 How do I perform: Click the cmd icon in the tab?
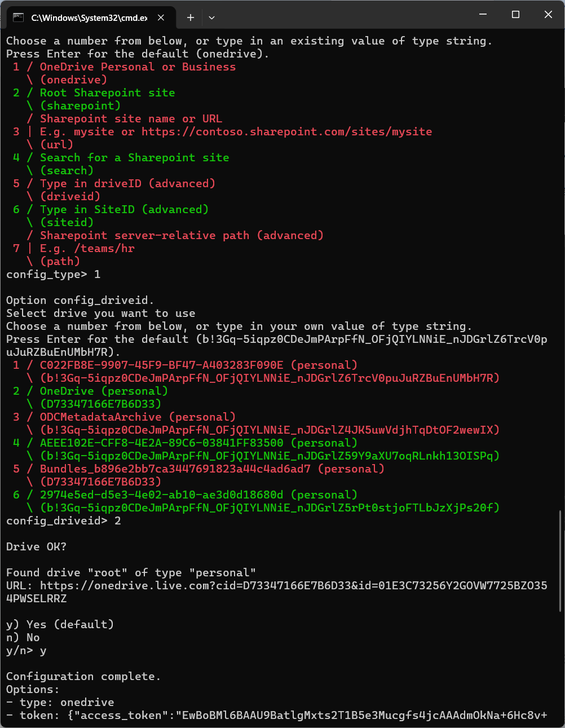[x=18, y=17]
